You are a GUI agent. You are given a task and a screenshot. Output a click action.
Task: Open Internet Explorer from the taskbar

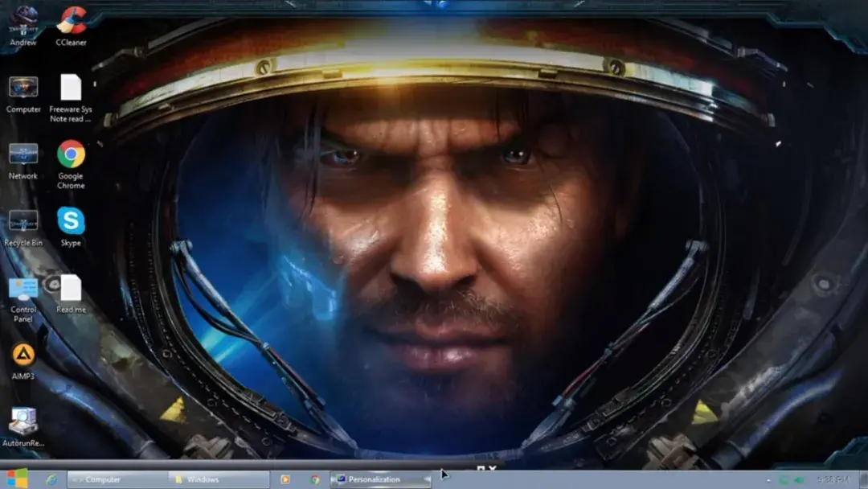click(51, 479)
